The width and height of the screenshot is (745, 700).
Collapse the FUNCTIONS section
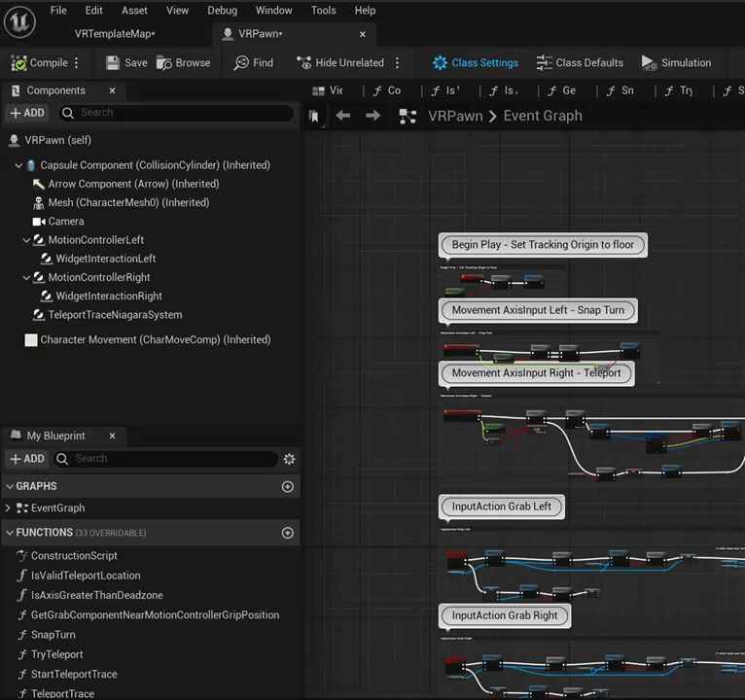click(x=10, y=533)
